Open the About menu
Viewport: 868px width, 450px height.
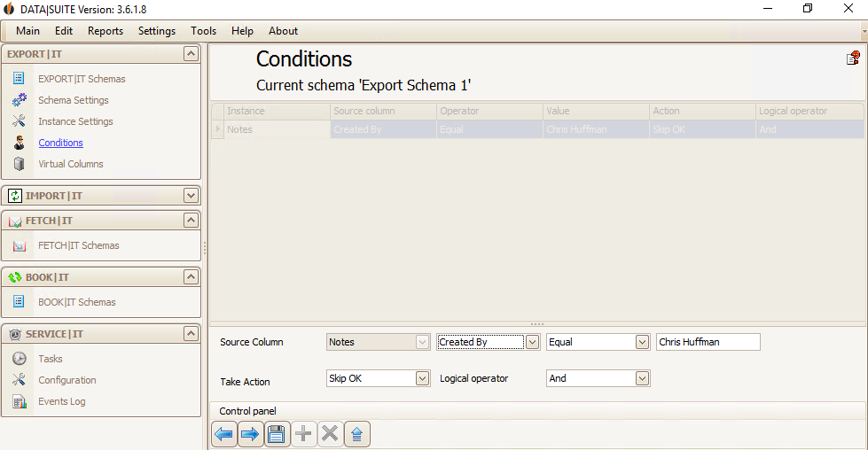[283, 31]
